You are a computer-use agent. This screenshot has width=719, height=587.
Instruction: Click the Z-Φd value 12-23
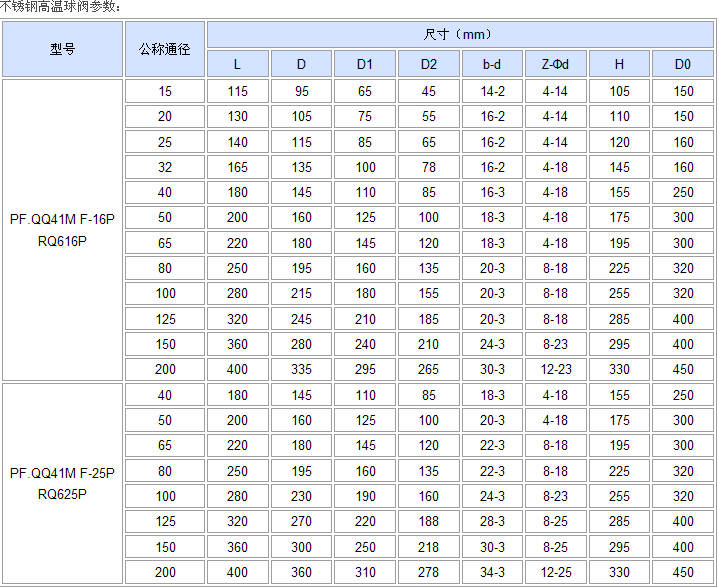(x=555, y=369)
